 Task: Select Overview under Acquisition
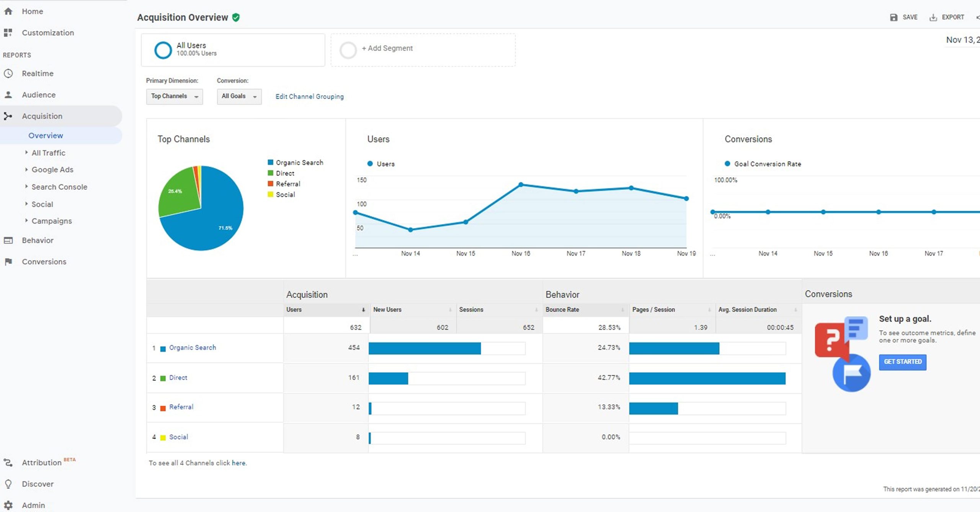click(x=46, y=135)
